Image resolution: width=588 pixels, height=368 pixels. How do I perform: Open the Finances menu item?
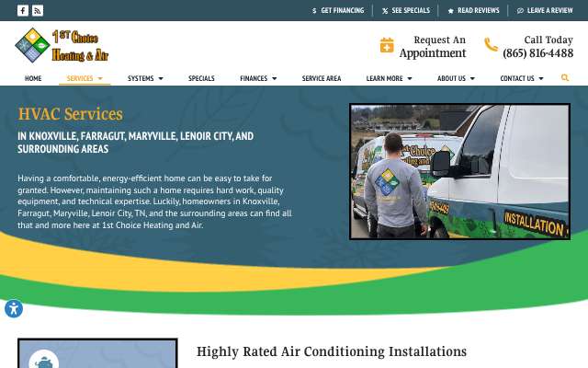(x=254, y=78)
